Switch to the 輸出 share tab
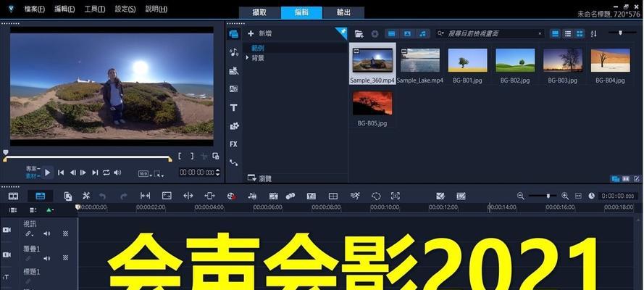Image resolution: width=644 pixels, height=290 pixels. [x=343, y=12]
